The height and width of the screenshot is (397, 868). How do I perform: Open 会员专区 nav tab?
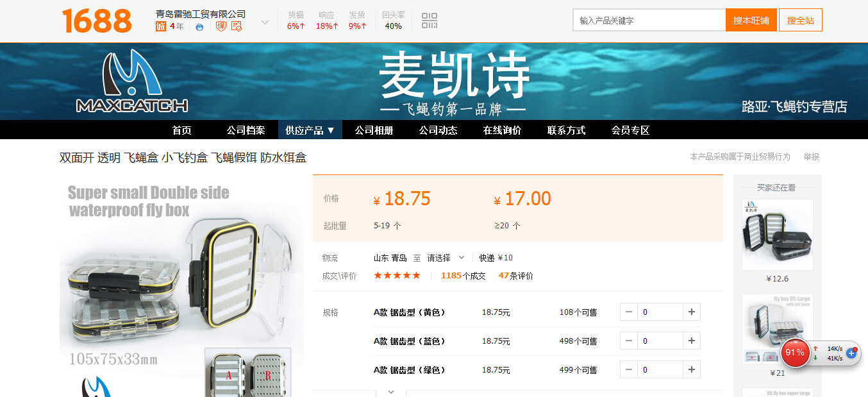631,130
